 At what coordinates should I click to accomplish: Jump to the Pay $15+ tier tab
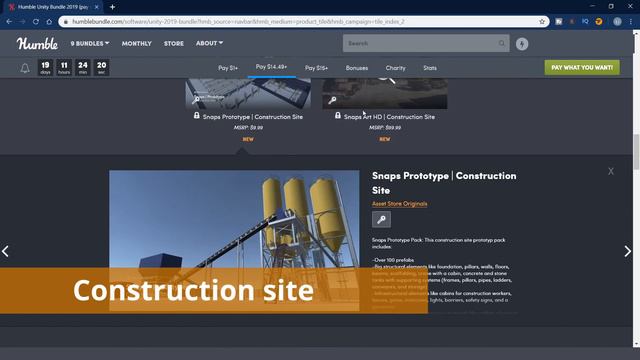[316, 68]
